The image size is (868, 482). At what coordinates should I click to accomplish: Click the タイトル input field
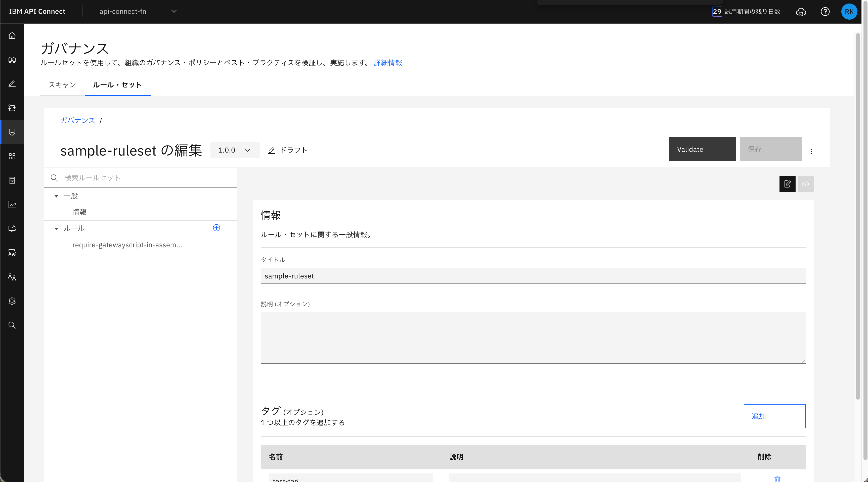(532, 276)
